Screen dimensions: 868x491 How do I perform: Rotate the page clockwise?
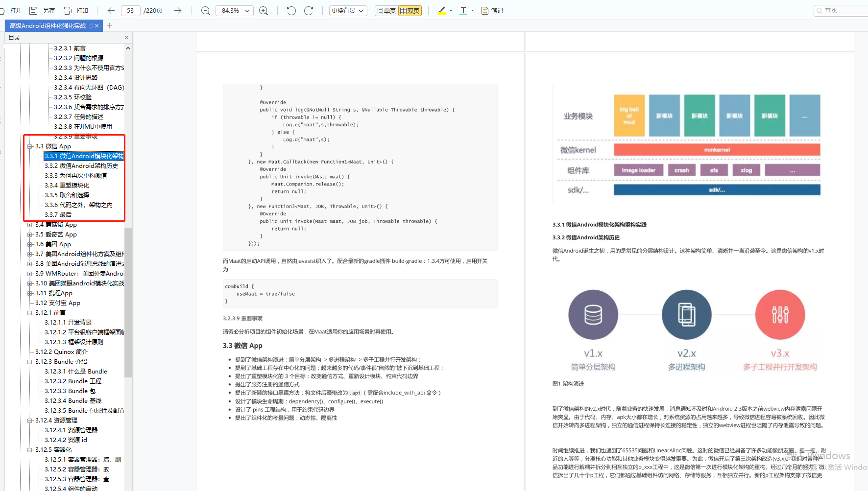[309, 10]
